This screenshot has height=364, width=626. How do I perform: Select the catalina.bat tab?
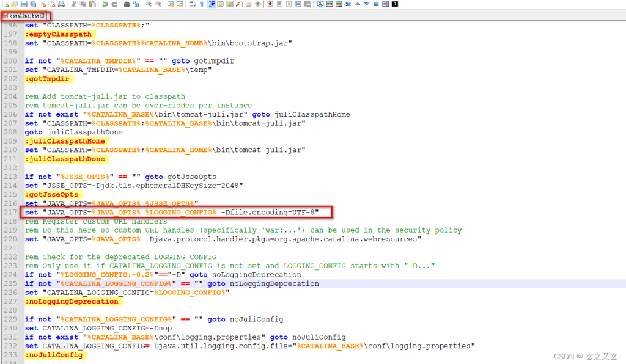coord(24,16)
